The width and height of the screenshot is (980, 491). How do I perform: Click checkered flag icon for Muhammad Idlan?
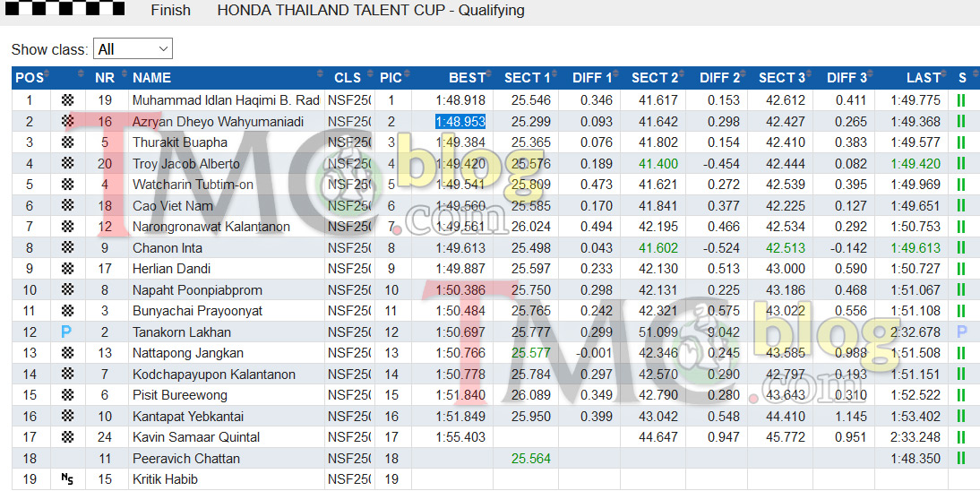tap(67, 100)
